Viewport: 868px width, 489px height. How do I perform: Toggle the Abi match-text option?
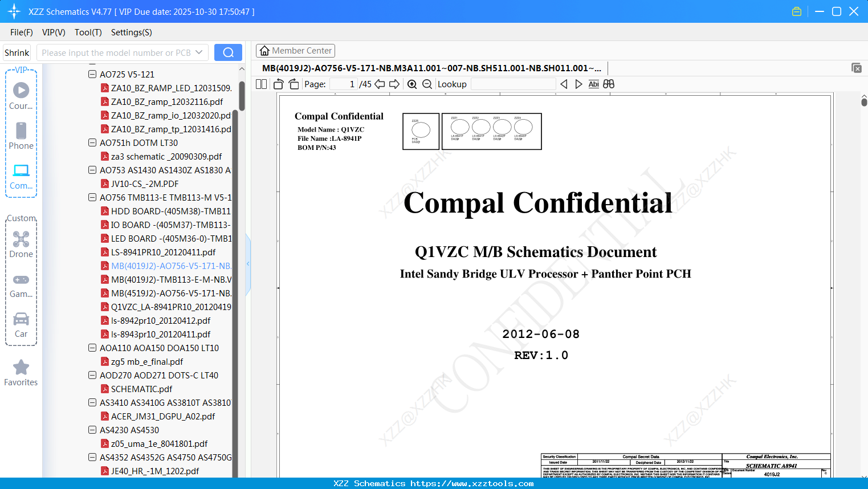(594, 84)
